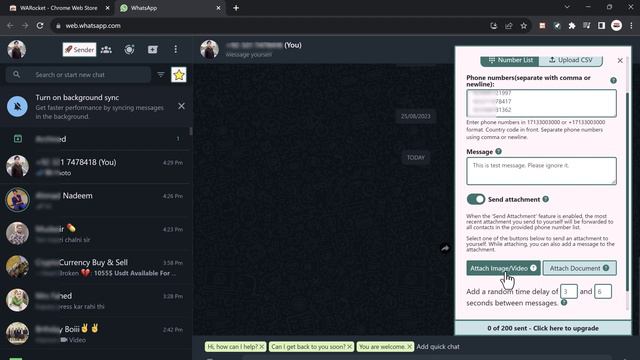The height and width of the screenshot is (360, 640).
Task: Open a new browser tab with plus button
Action: 236,8
